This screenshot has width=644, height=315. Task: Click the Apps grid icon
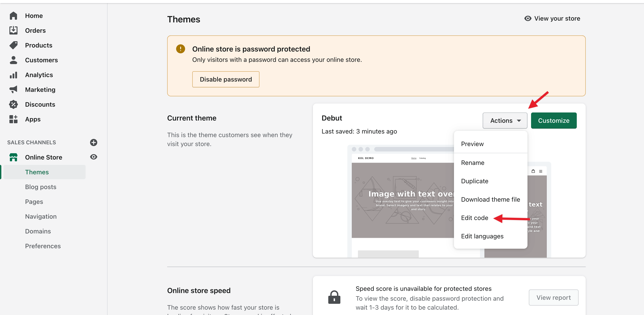13,119
